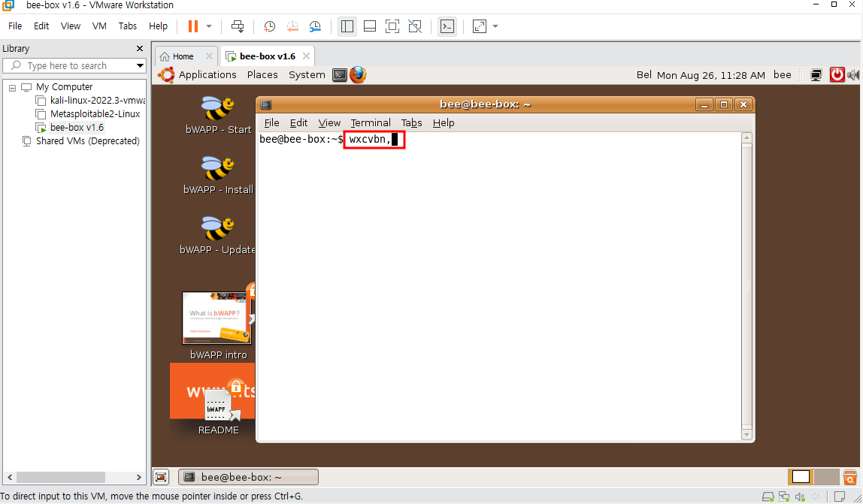The image size is (863, 504).
Task: Open the Ubuntu Applications menu
Action: coord(207,75)
